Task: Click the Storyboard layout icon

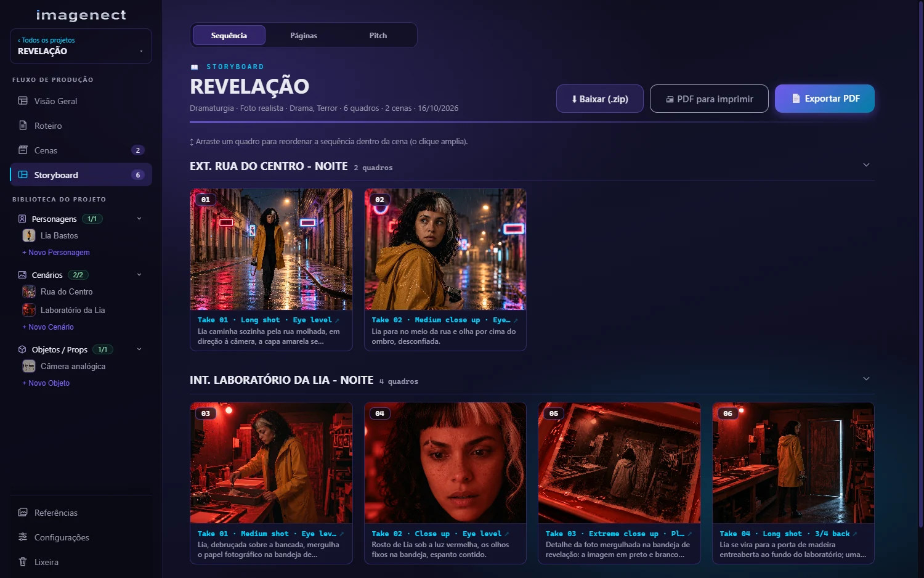Action: [x=23, y=175]
